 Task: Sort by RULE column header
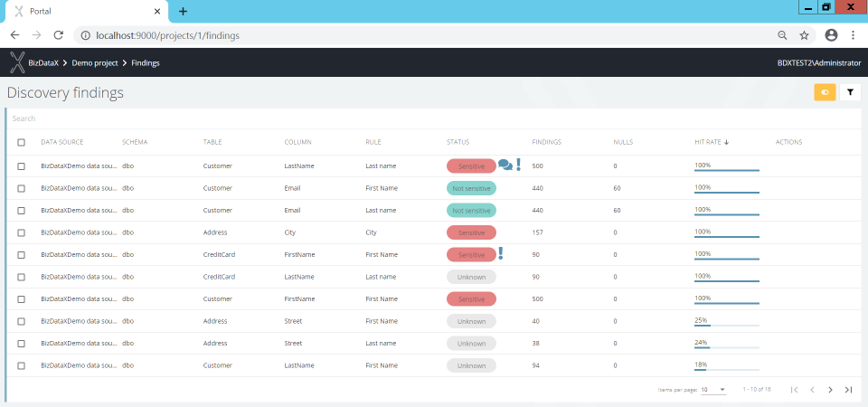373,142
